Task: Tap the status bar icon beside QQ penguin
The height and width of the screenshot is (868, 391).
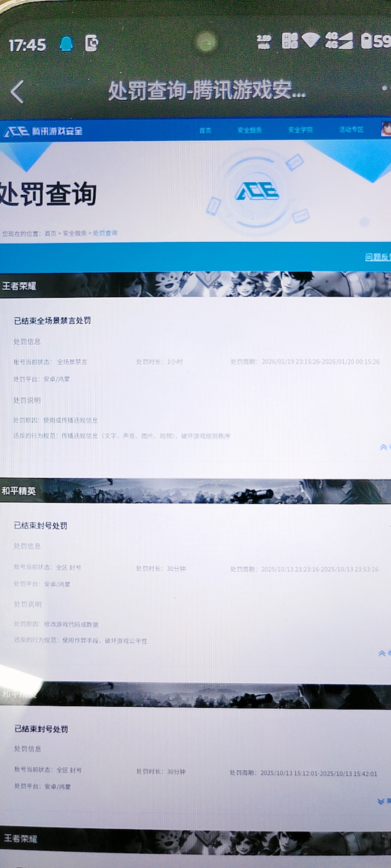Action: (91, 43)
